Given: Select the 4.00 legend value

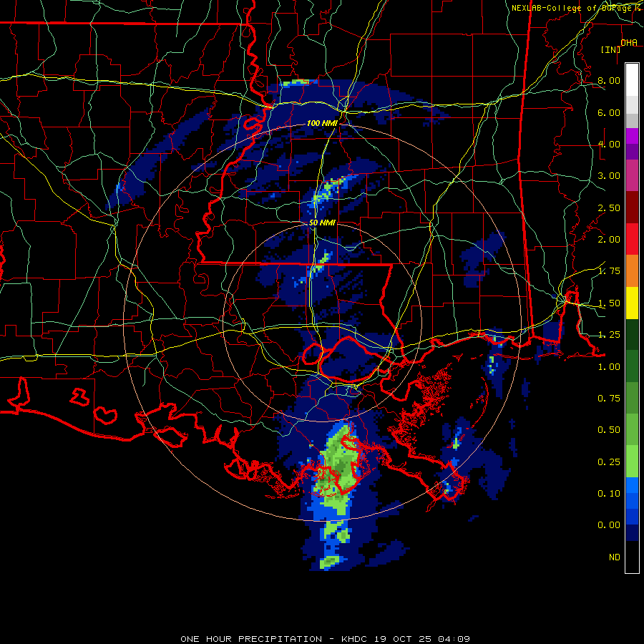Looking at the screenshot, I should click(609, 144).
